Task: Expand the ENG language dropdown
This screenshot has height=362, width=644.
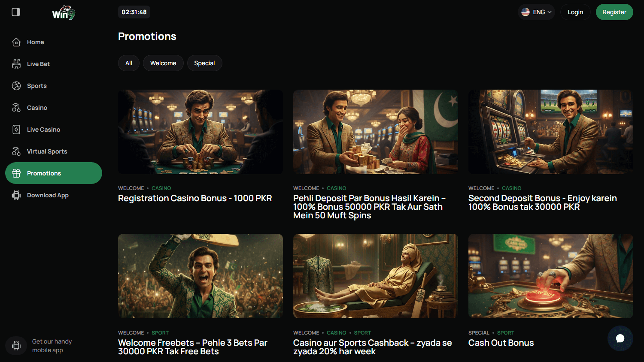Action: click(536, 12)
